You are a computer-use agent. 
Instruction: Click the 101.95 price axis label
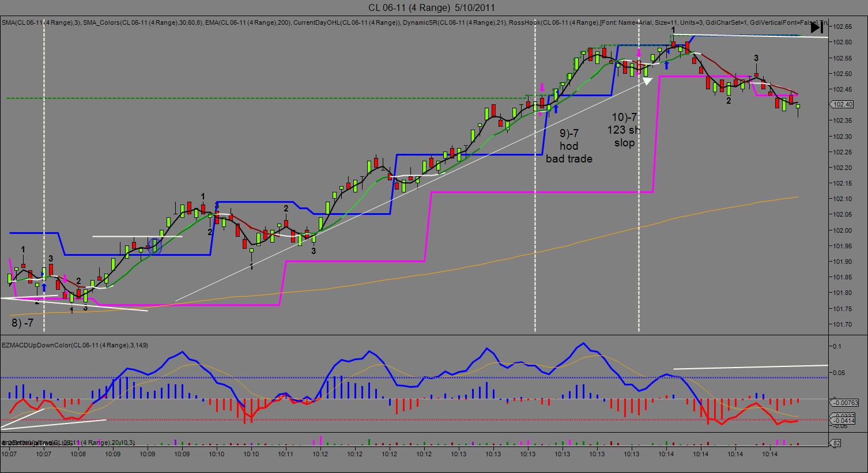[843, 246]
